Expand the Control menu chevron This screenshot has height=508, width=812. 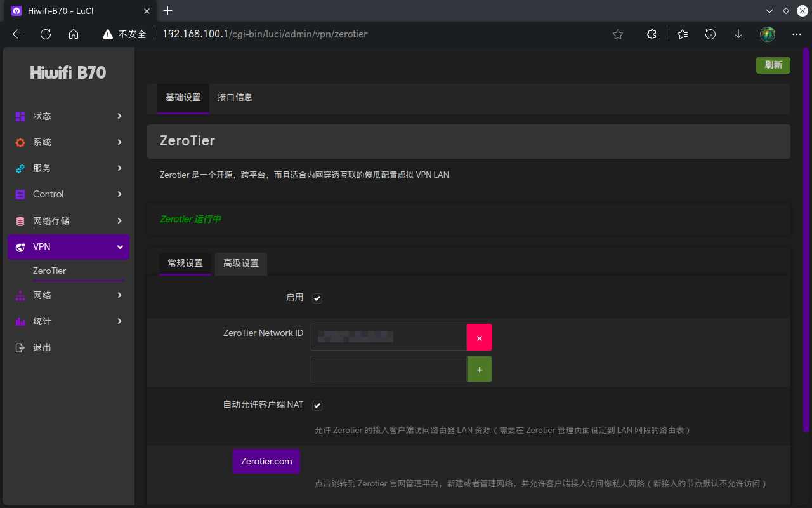[119, 194]
